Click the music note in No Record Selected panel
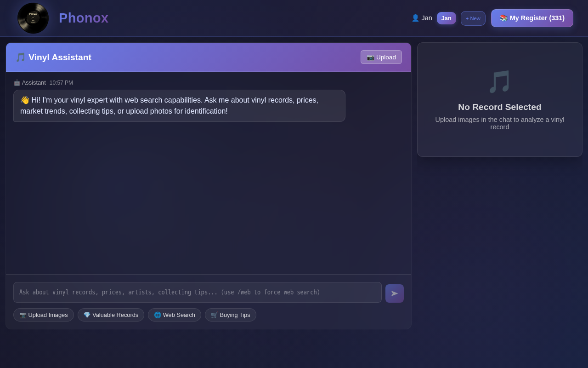 pyautogui.click(x=499, y=82)
